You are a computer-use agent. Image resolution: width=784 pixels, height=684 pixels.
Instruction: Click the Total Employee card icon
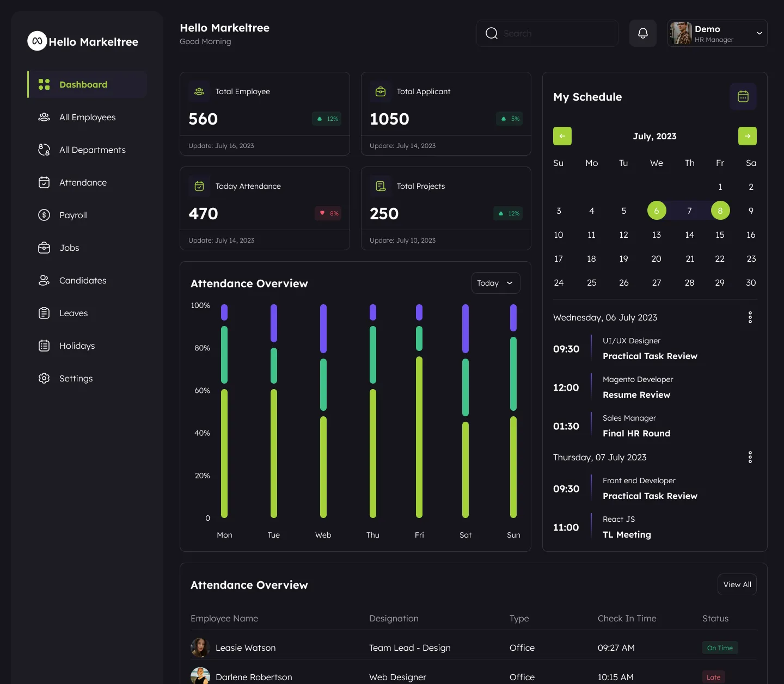pyautogui.click(x=199, y=91)
